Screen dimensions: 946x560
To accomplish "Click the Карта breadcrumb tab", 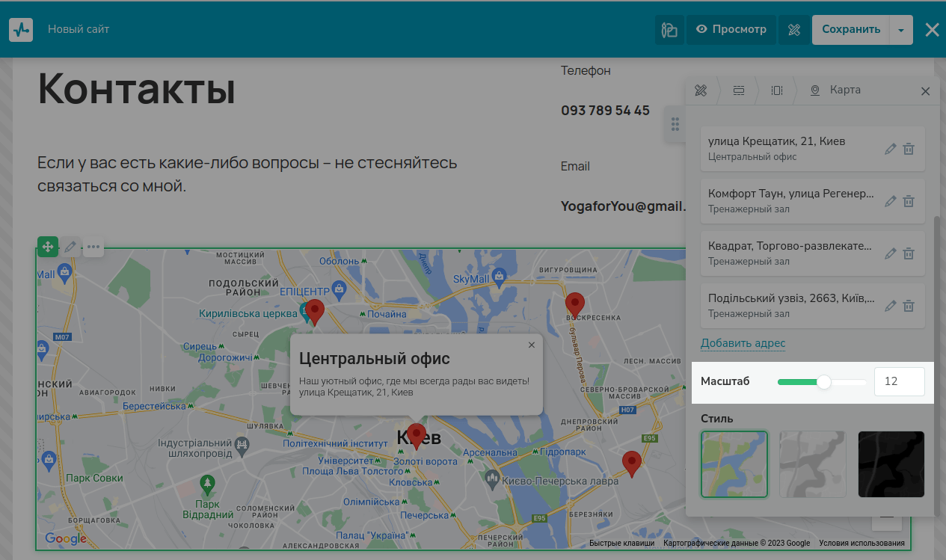I will pyautogui.click(x=836, y=90).
